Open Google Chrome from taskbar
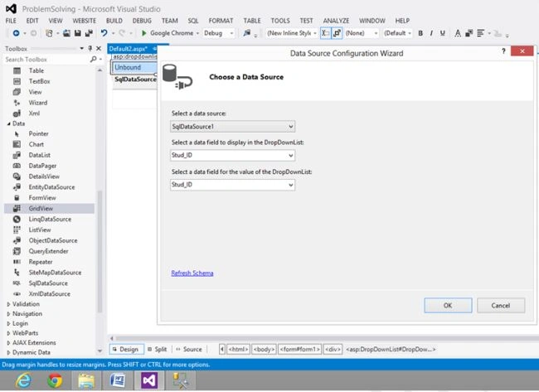The width and height of the screenshot is (539, 392). tap(55, 380)
